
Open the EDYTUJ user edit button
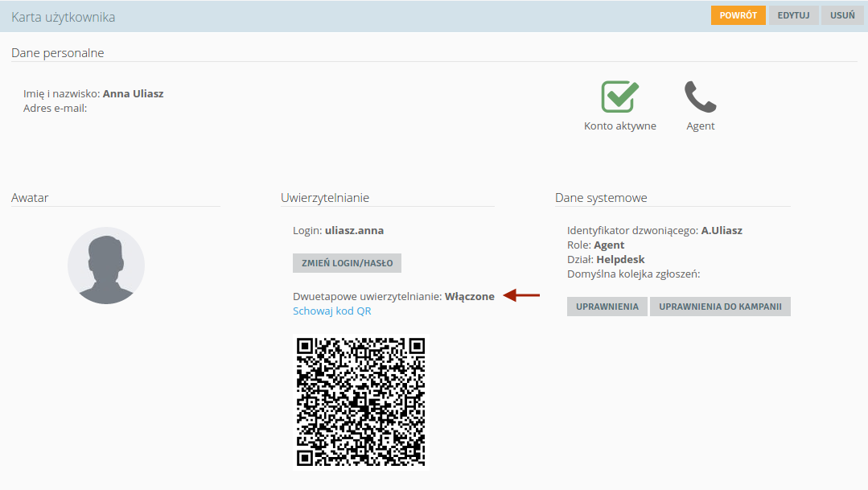793,15
